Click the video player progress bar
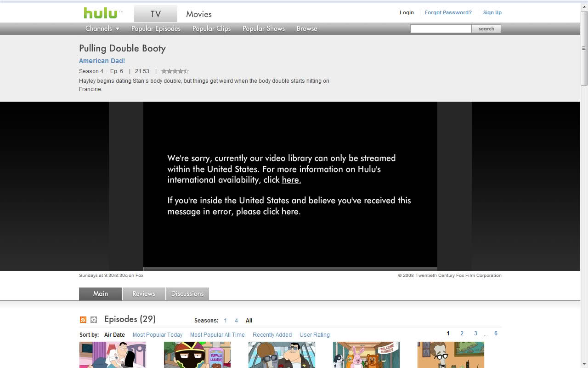Screen dimensions: 588x368 coord(290,269)
